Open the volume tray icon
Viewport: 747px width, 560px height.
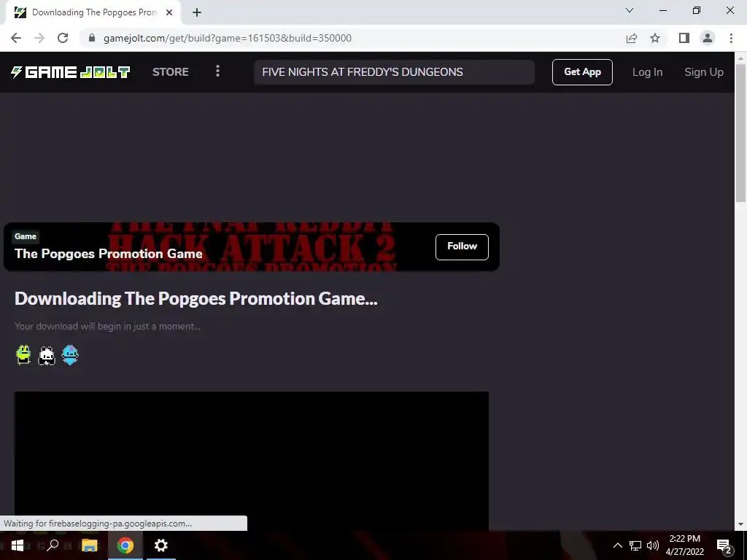click(653, 545)
